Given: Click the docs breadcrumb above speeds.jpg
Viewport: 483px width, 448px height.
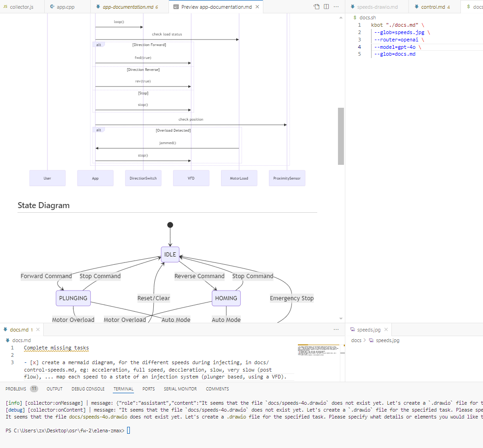Looking at the screenshot, I should (x=356, y=340).
